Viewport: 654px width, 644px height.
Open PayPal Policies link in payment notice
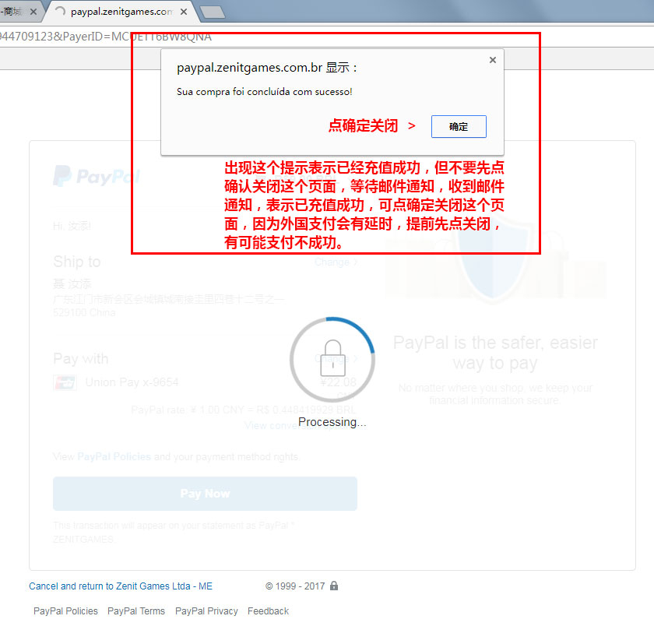coord(114,457)
